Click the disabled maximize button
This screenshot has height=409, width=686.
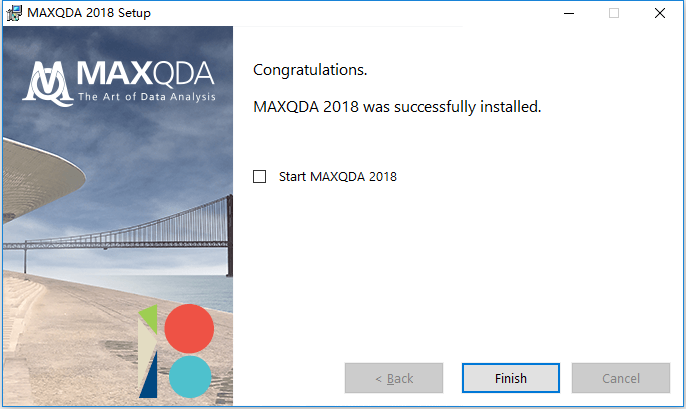tap(614, 13)
